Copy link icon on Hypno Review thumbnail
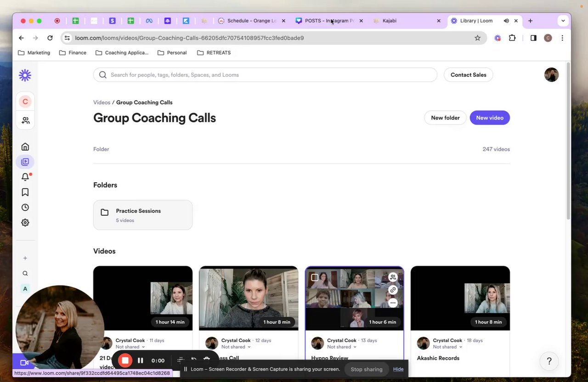 393,290
